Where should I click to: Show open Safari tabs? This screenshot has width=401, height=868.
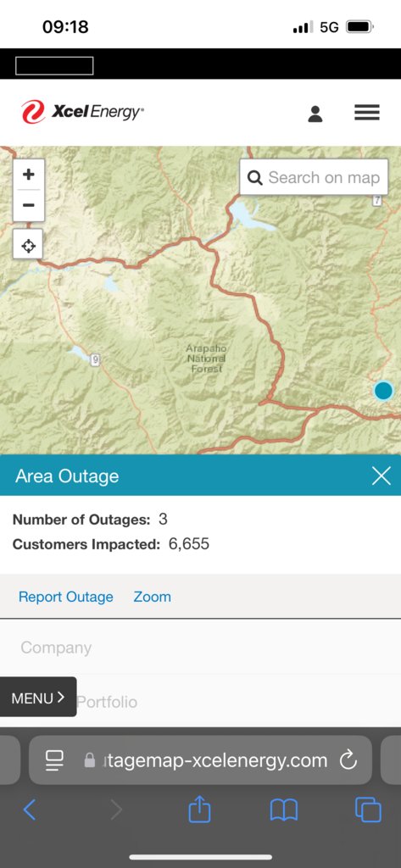coord(368,810)
